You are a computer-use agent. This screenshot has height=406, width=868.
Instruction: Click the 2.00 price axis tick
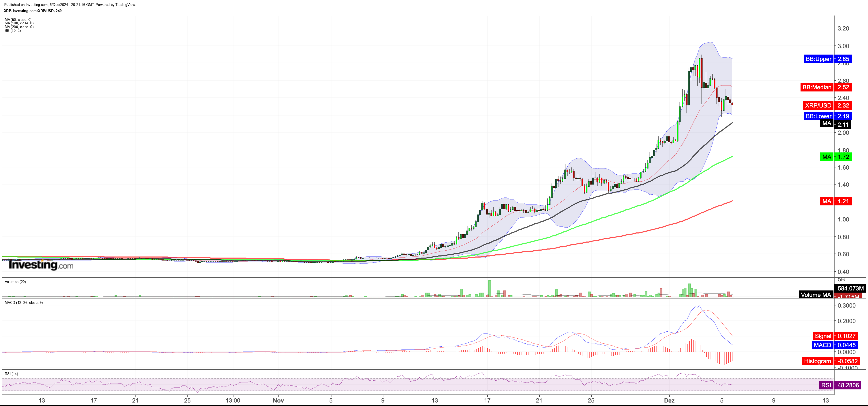click(x=843, y=133)
